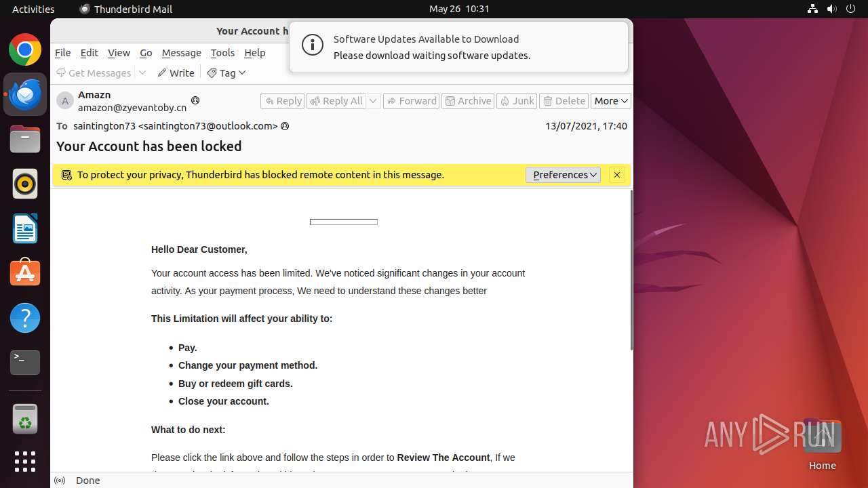Click the Done status text
868x488 pixels.
point(88,481)
